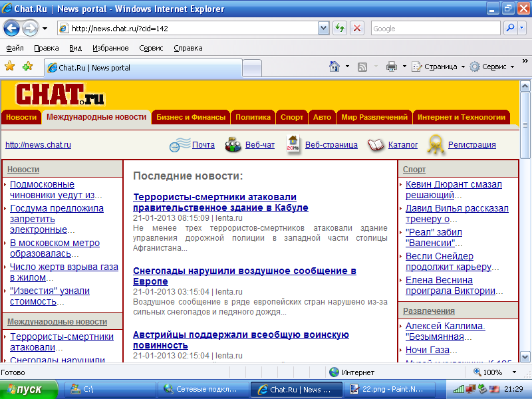Click the http://news.chat.ru link
The height and width of the screenshot is (399, 532).
[38, 145]
